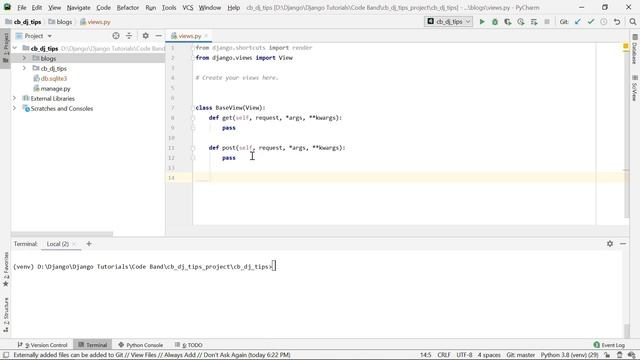Toggle the Project side tool button
Image resolution: width=640 pixels, height=360 pixels.
pyautogui.click(x=5, y=48)
